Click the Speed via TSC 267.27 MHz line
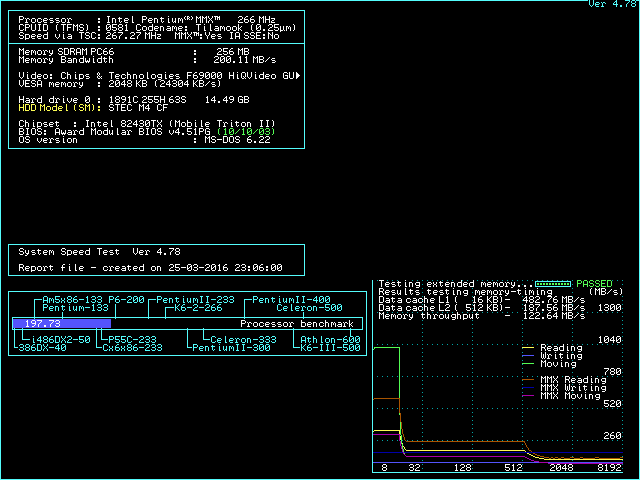 click(149, 36)
